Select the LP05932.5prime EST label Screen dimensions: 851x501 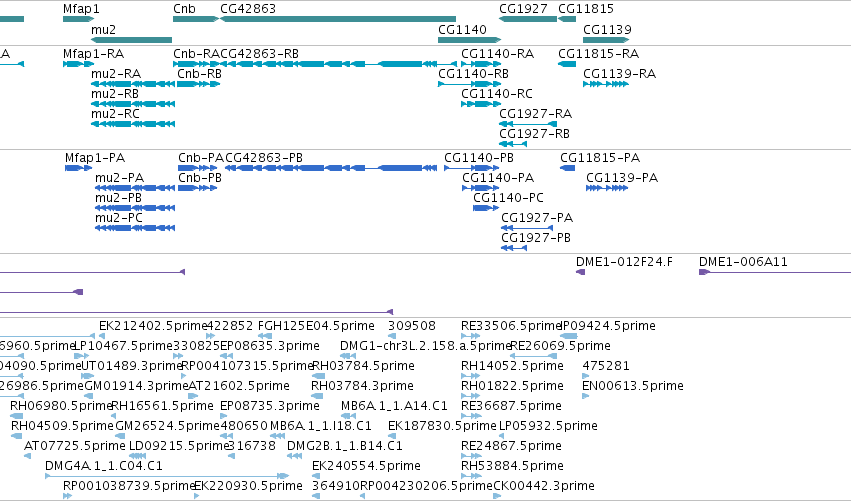click(548, 427)
